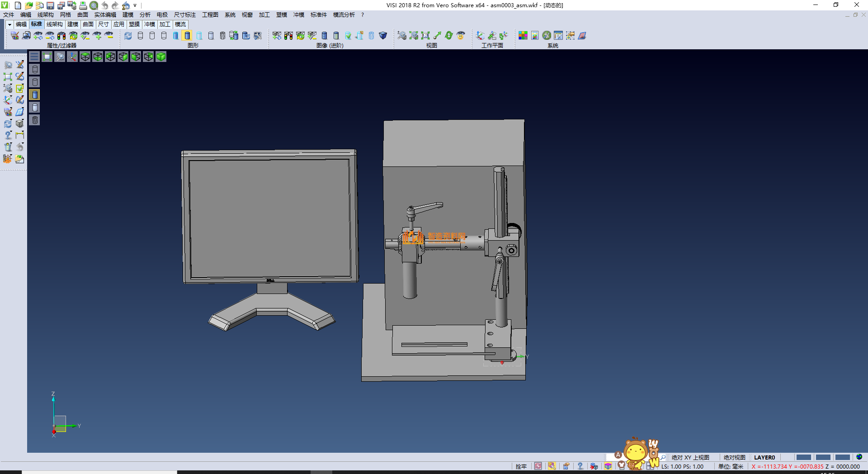
Task: Click the 1:1 zoom view icon
Action: point(425,36)
